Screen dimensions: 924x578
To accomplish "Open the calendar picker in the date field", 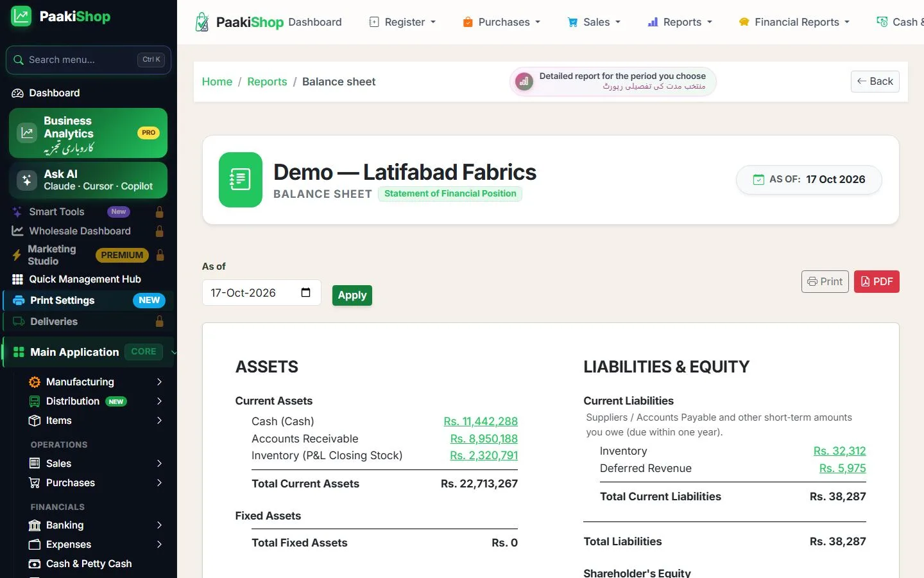I will (x=306, y=293).
